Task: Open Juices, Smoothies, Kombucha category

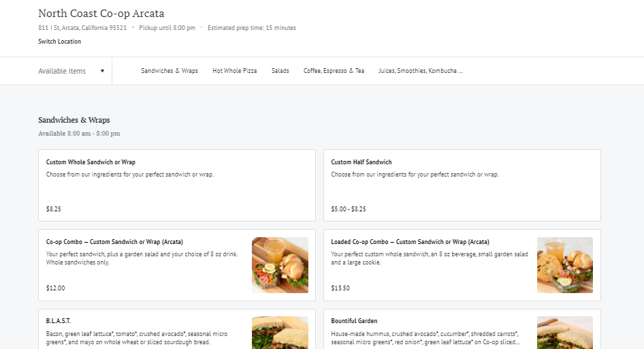Action: pos(421,71)
